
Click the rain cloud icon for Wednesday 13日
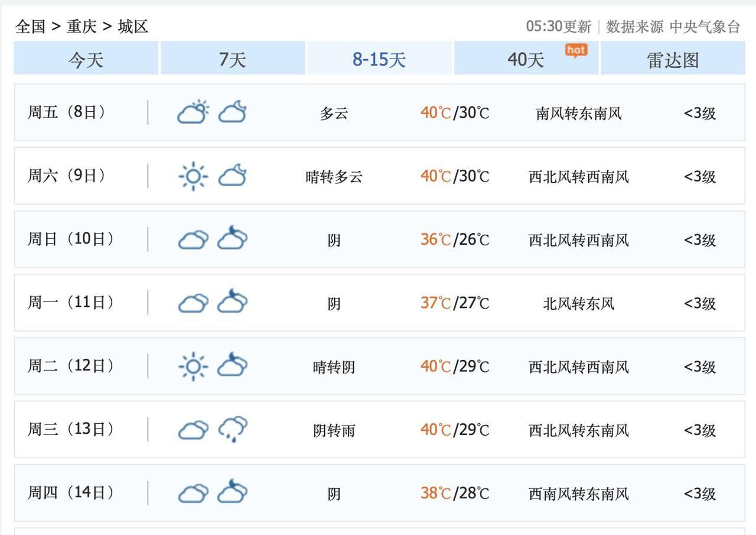(x=232, y=429)
